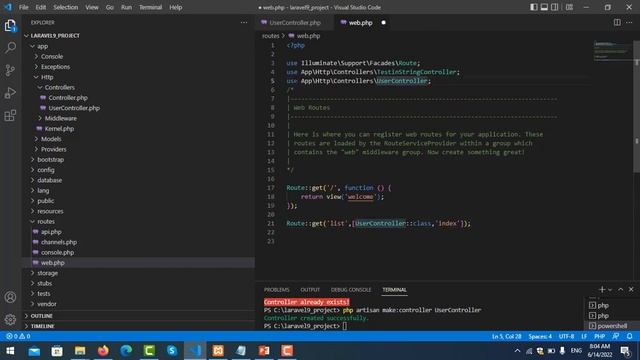Open Source Control view

click(10, 70)
